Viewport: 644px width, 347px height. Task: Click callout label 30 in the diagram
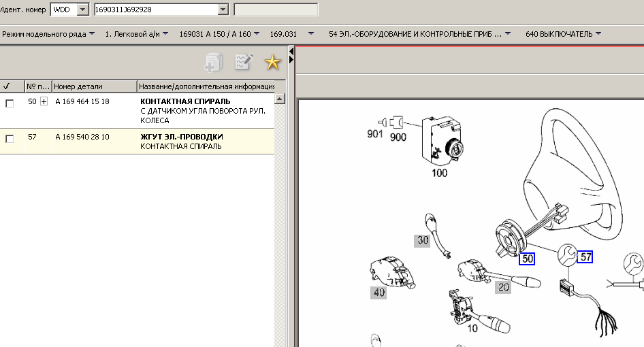coord(423,239)
